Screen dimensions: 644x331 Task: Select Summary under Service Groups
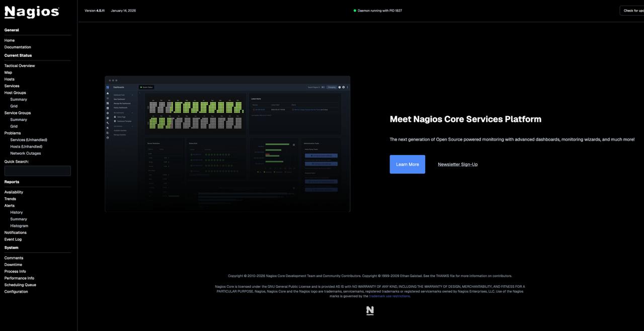click(x=19, y=119)
